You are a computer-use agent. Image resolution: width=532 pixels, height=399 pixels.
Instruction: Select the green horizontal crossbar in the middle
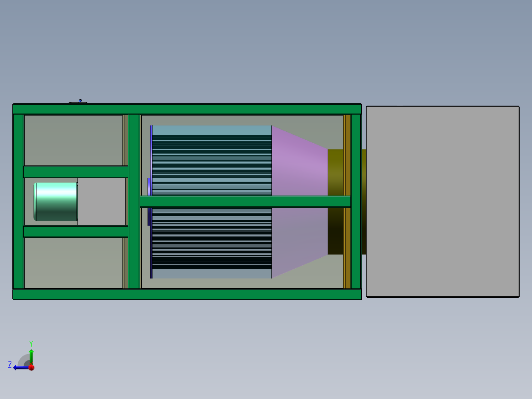coord(244,202)
